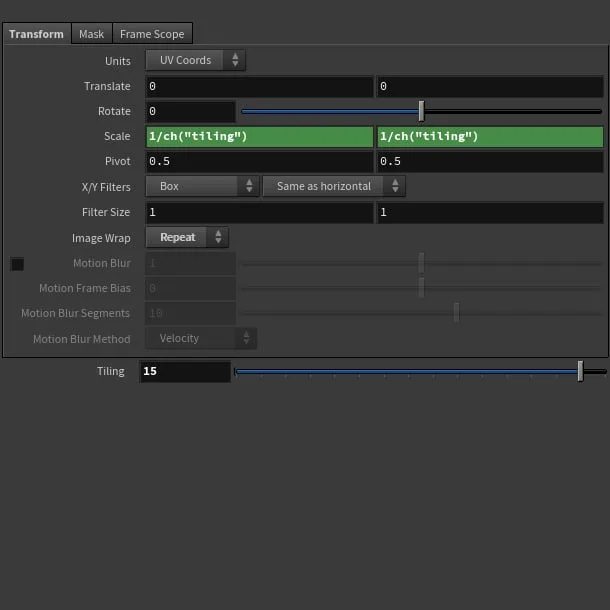Click the first Scale expression field
Viewport: 610px width, 610px height.
pos(259,137)
